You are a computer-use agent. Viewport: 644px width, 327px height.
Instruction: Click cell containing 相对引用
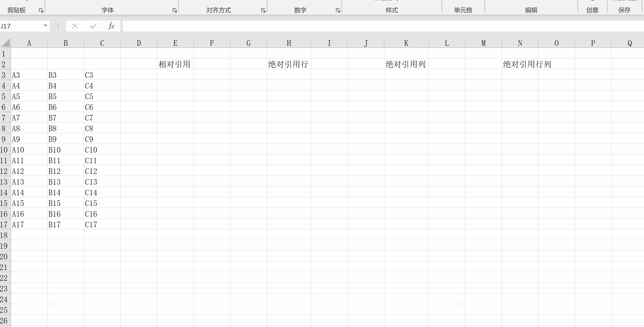click(175, 64)
